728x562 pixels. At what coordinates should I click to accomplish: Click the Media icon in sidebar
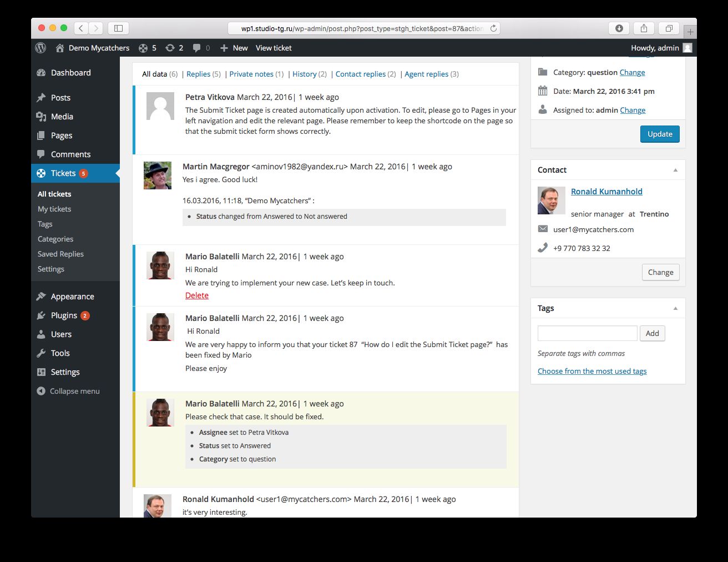point(41,117)
